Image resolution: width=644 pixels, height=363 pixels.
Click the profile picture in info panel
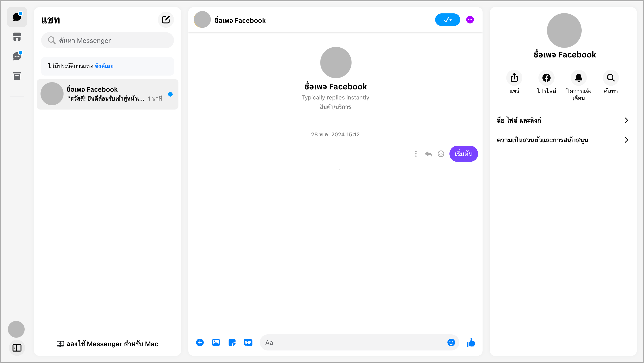click(564, 30)
